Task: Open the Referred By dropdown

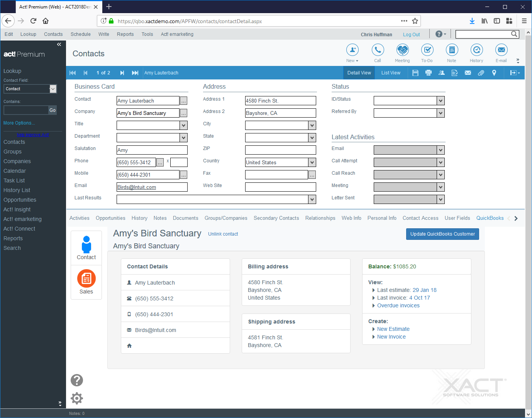Action: coord(441,113)
